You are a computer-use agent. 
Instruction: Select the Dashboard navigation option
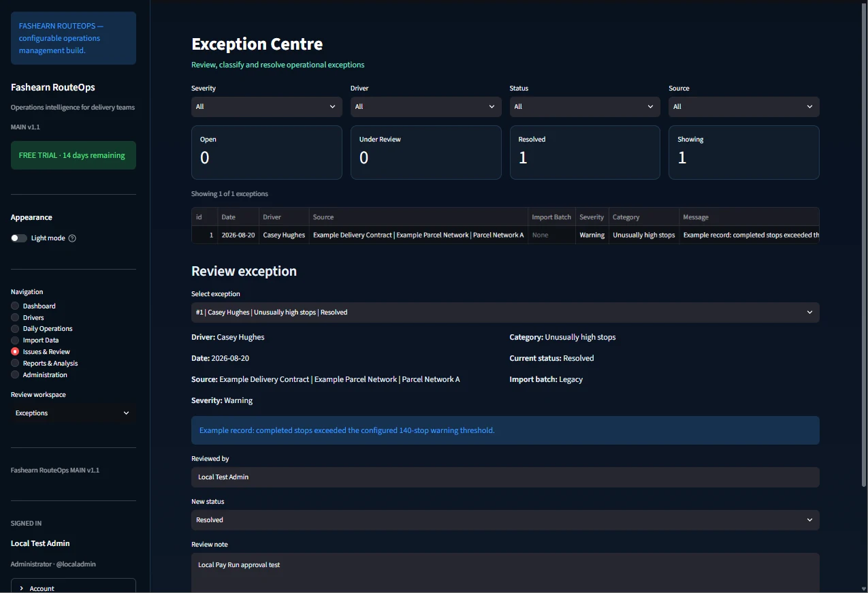[x=33, y=306]
